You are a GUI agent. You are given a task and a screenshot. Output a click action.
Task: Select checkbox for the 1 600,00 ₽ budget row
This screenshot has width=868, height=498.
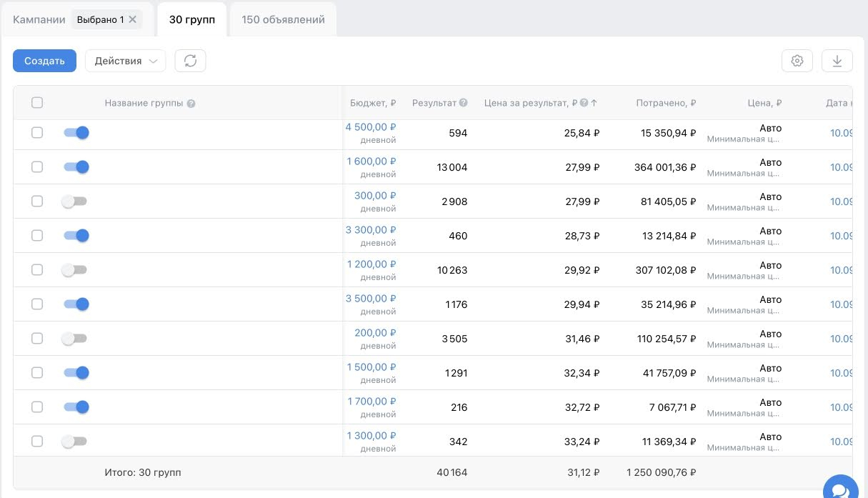(x=37, y=167)
